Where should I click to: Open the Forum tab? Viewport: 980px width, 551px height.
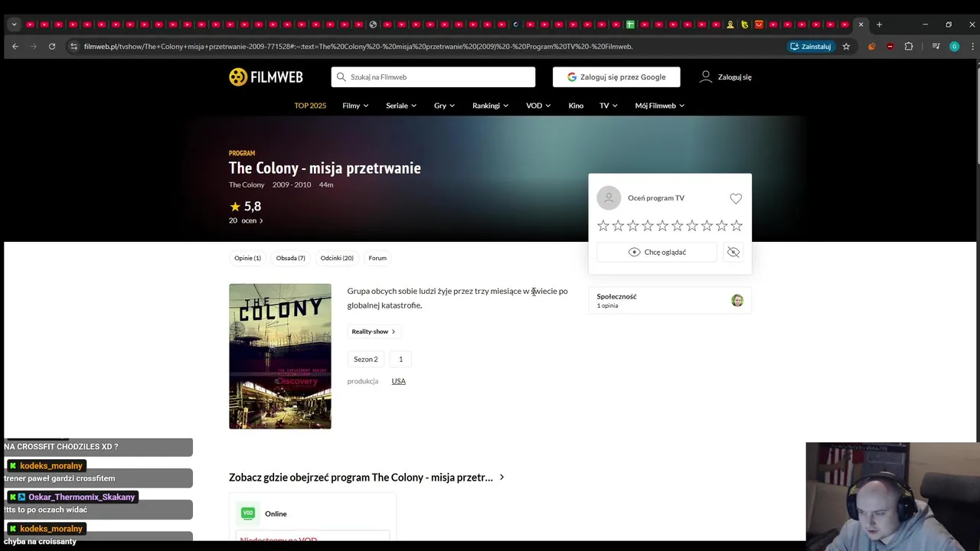377,258
